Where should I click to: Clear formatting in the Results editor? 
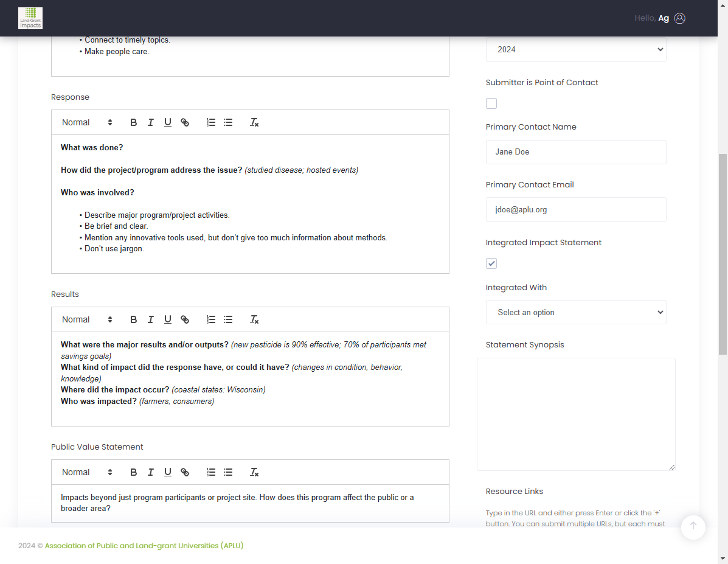[254, 319]
